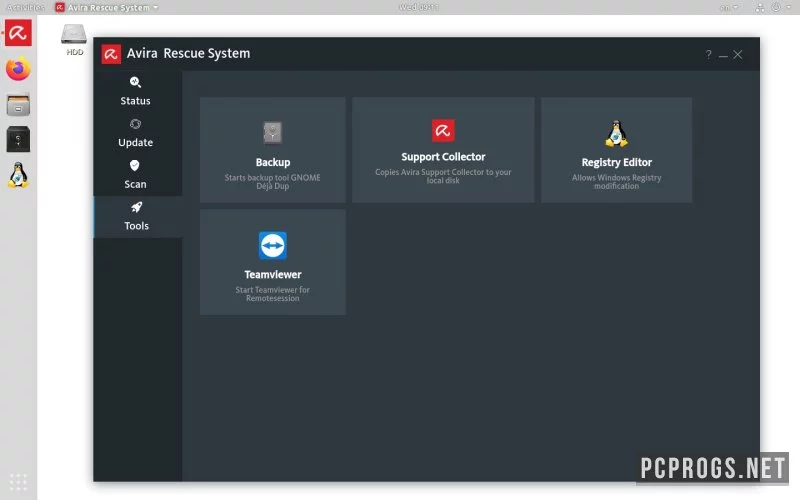This screenshot has width=800, height=500.
Task: Close the Avira Rescue System window
Action: [x=738, y=54]
